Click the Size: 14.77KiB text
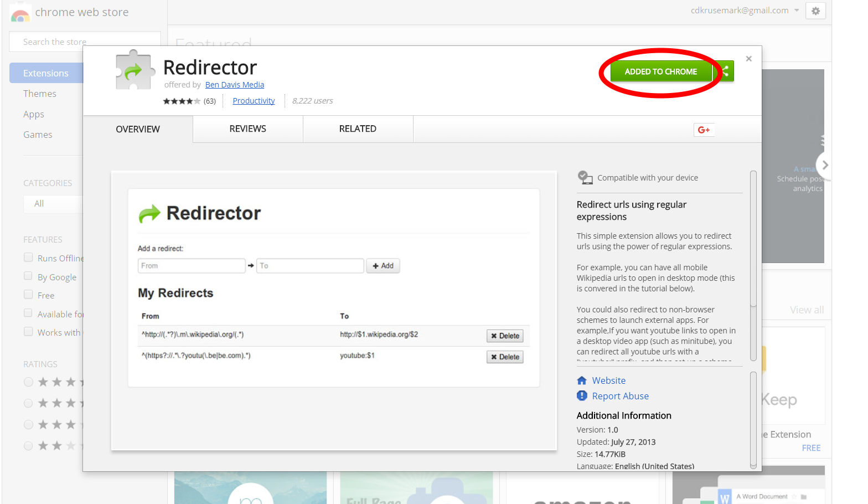This screenshot has width=868, height=504. point(601,454)
